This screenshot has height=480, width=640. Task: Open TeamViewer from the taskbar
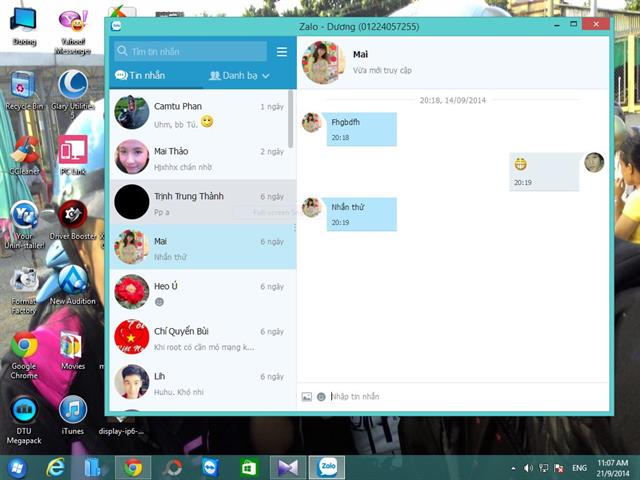pos(211,468)
